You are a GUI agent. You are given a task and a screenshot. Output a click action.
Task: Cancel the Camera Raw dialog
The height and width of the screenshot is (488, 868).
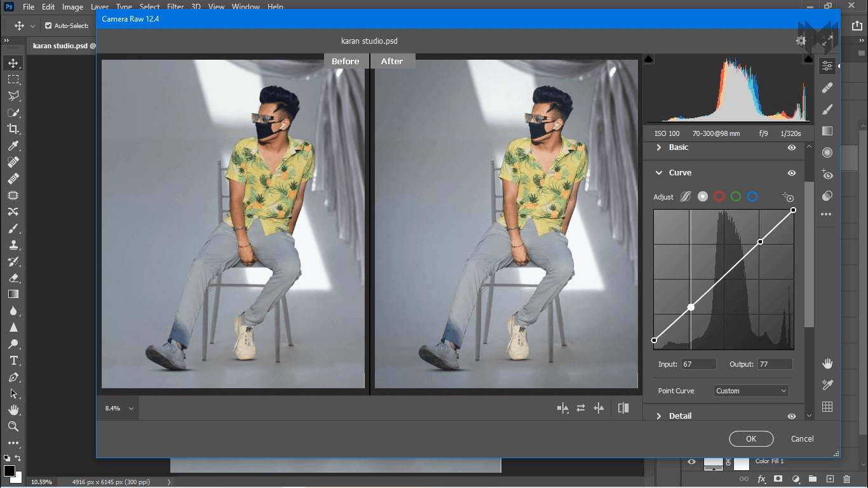point(802,438)
